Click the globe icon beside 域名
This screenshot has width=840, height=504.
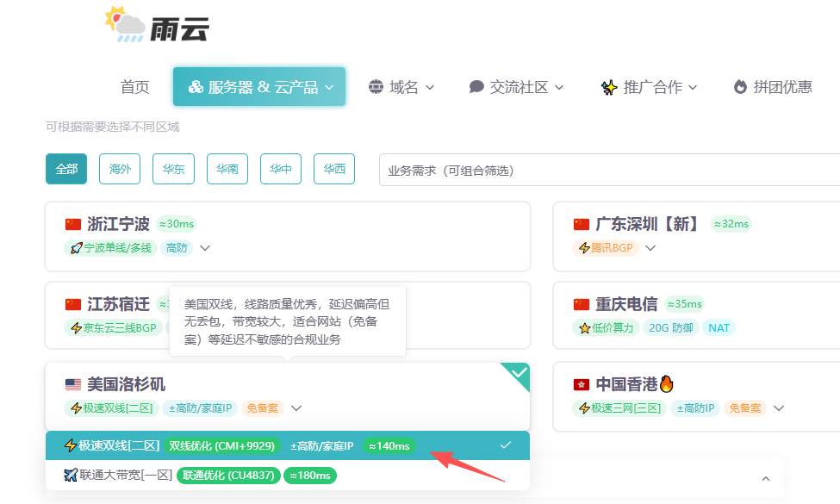point(376,87)
